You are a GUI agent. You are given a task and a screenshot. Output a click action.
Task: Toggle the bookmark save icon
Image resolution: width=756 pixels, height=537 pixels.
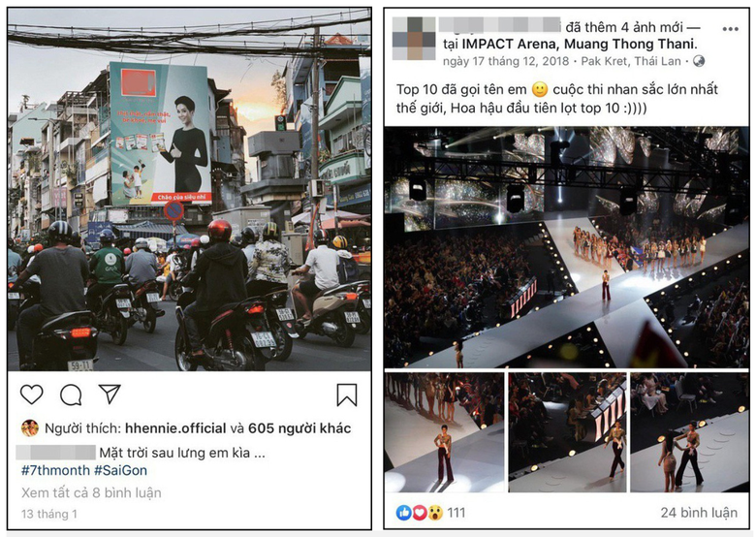tap(347, 395)
